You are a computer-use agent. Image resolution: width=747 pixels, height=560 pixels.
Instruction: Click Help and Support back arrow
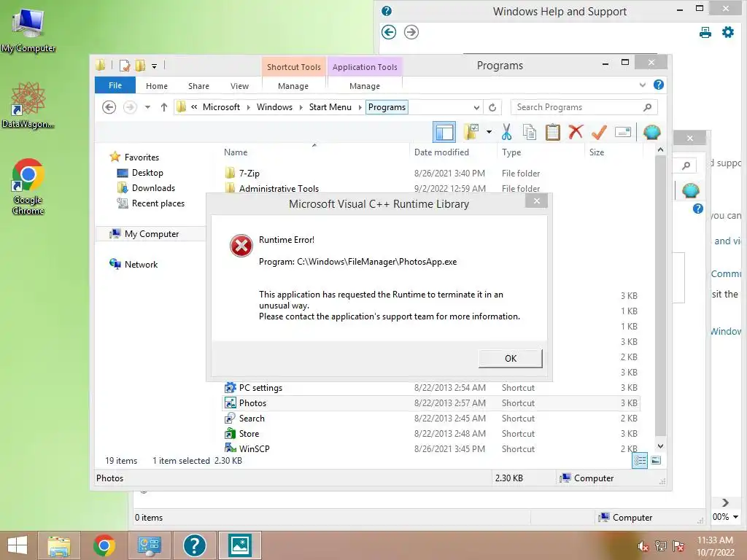[x=389, y=32]
